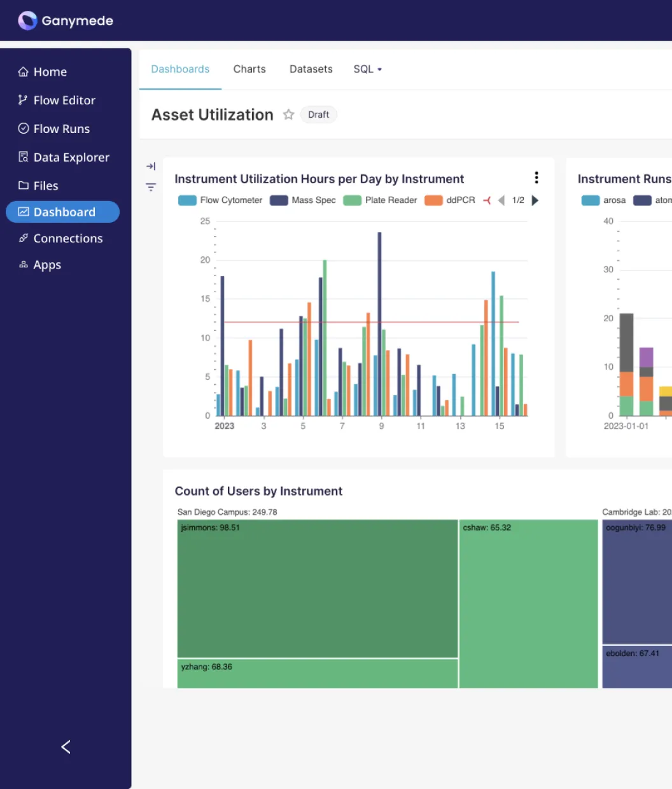Switch to the Datasets tab
672x789 pixels.
click(311, 69)
